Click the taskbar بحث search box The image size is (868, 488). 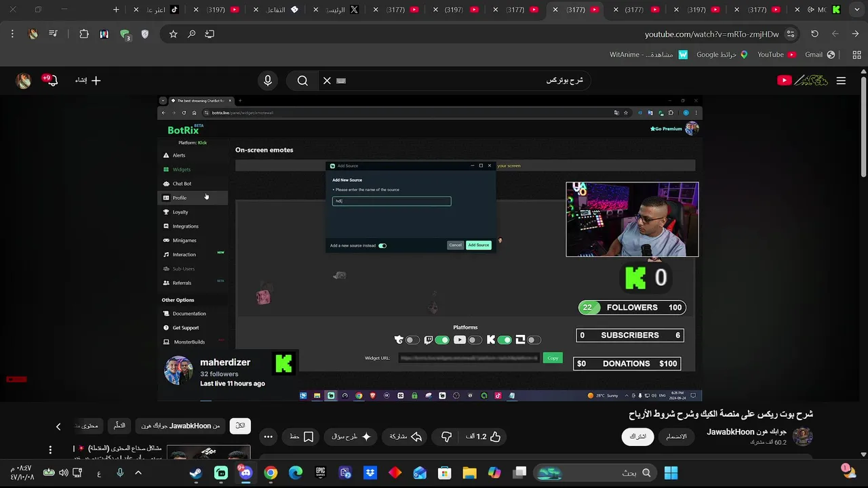[595, 473]
